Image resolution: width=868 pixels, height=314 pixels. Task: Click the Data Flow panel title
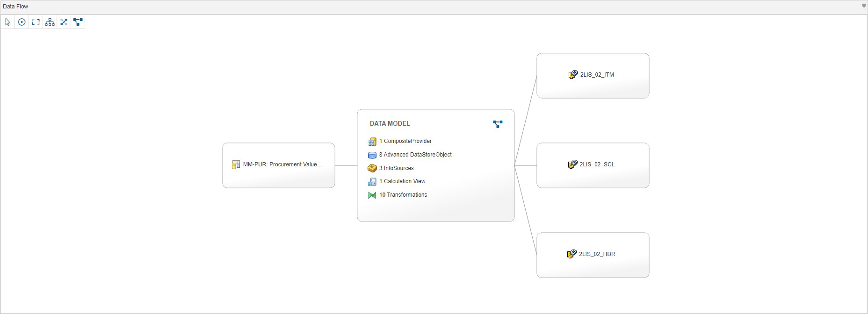15,7
